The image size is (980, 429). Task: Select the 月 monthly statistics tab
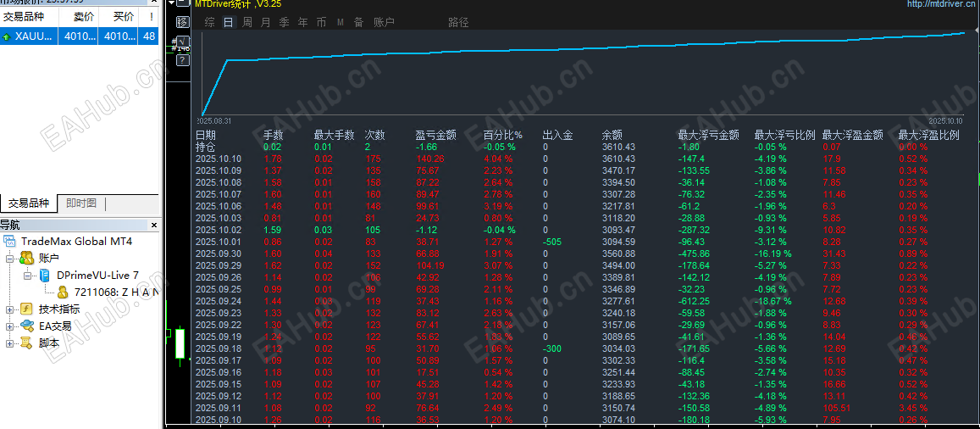tap(266, 23)
